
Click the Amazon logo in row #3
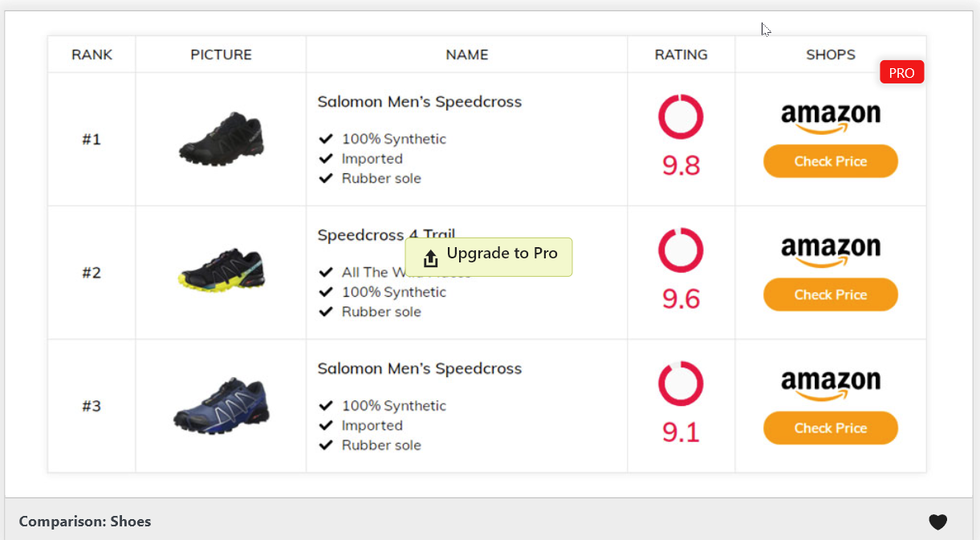831,385
